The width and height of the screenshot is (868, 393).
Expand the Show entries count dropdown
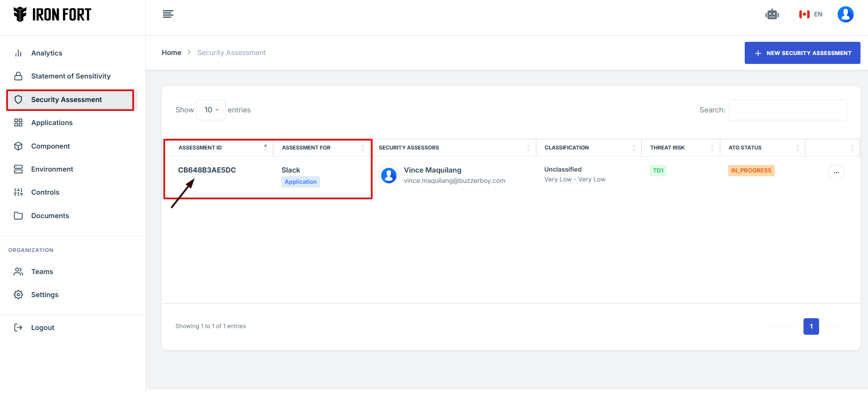(x=211, y=110)
